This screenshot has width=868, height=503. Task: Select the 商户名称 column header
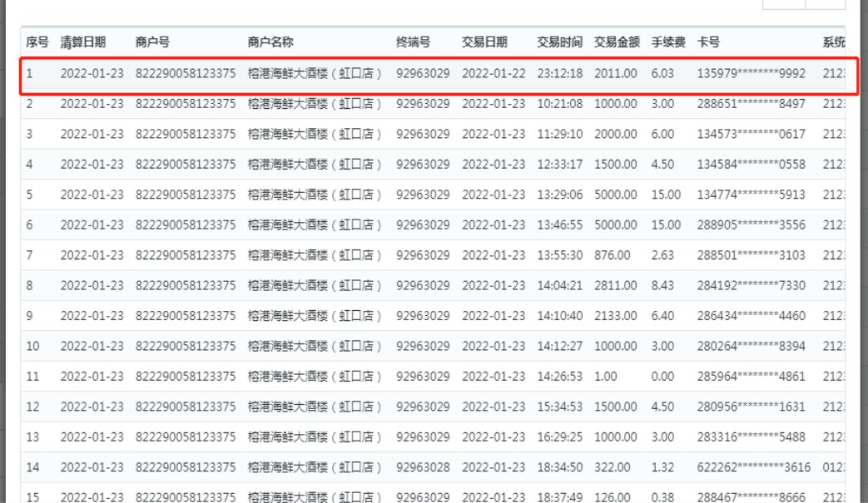point(270,43)
